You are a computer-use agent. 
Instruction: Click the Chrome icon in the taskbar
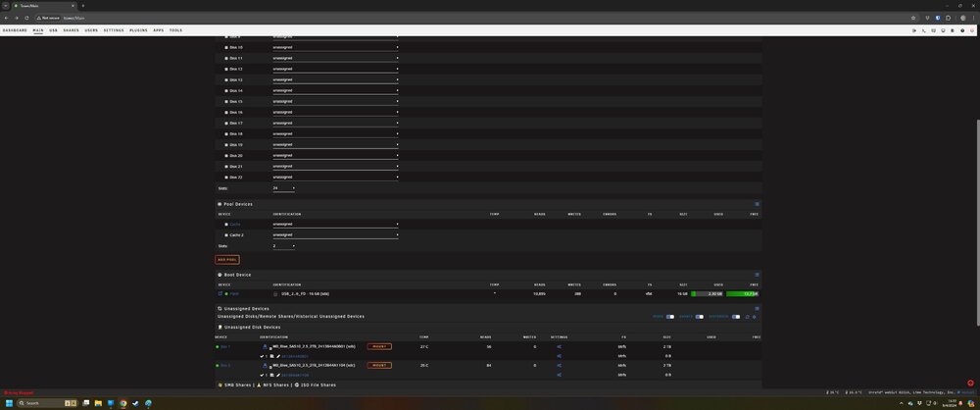123,403
